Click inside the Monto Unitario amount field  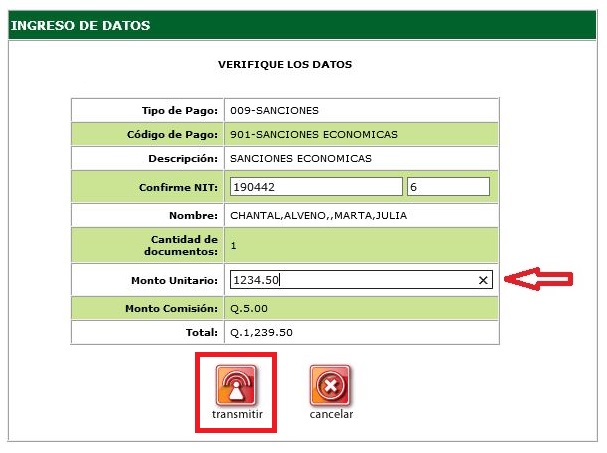(x=350, y=281)
